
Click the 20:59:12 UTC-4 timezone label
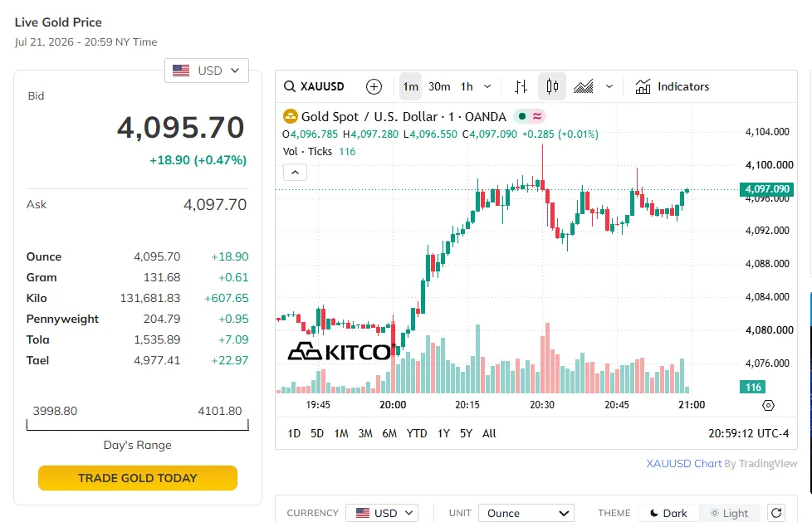point(749,433)
